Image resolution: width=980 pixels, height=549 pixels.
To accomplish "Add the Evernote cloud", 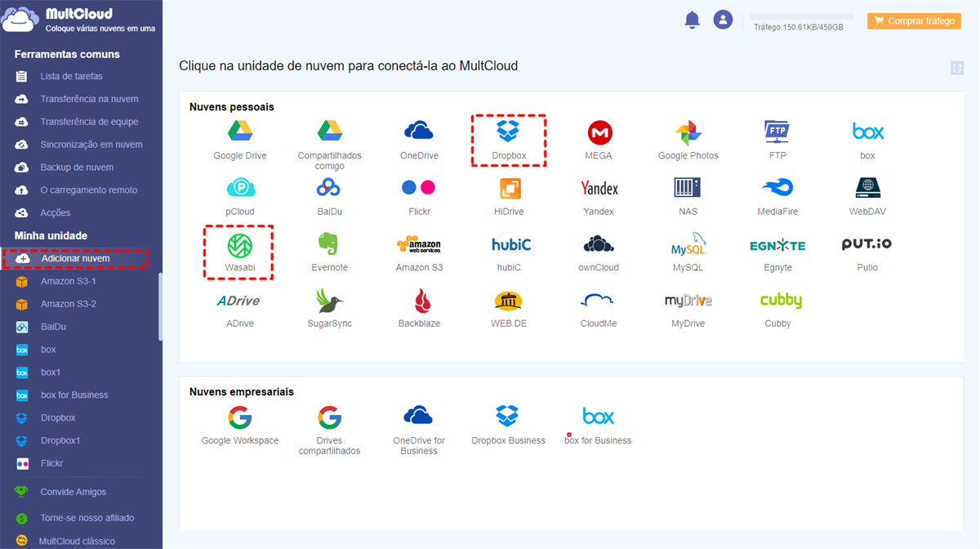I will (x=329, y=244).
